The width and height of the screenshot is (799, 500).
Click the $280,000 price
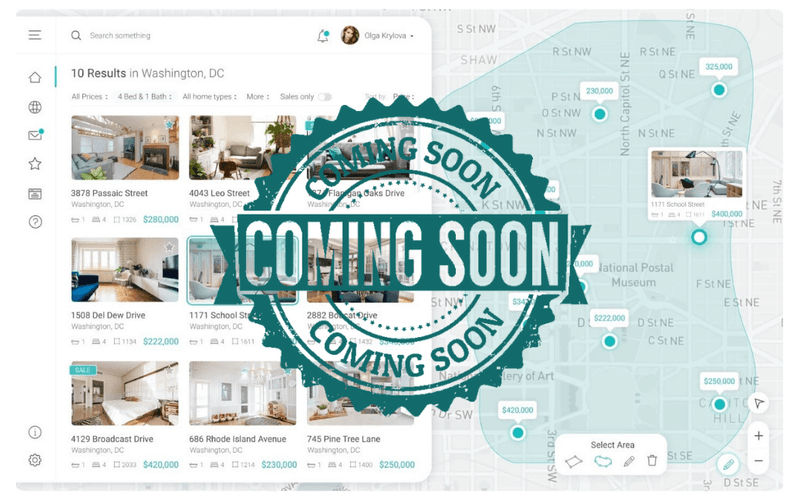pos(161,219)
